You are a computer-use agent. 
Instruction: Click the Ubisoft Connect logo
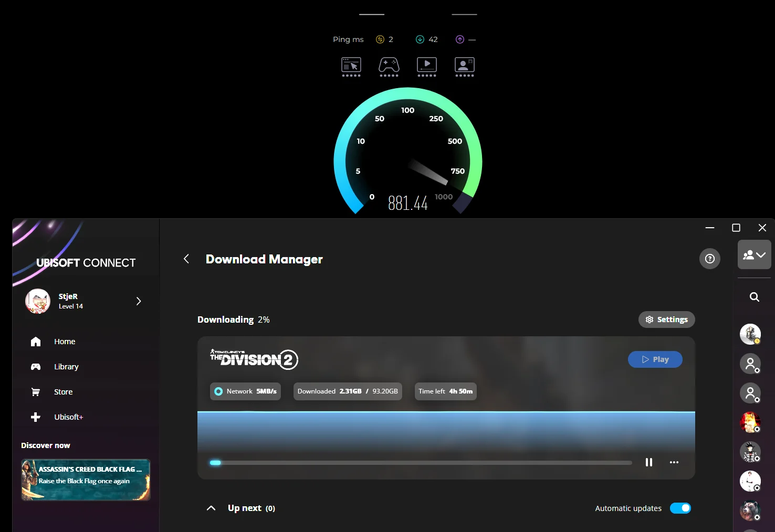[x=86, y=263]
